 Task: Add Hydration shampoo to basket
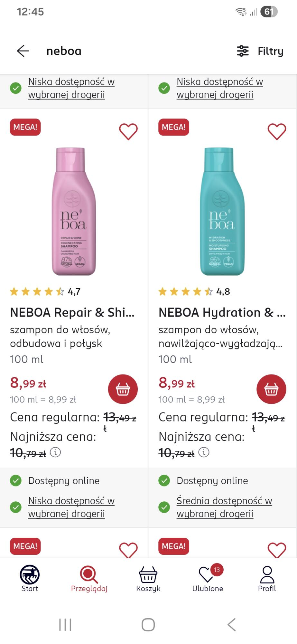[271, 389]
